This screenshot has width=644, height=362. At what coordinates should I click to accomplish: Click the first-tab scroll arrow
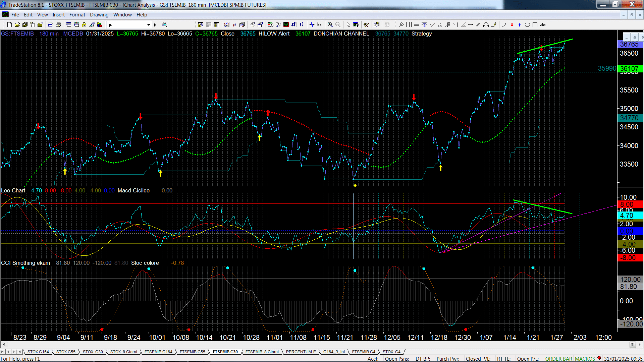point(3,352)
